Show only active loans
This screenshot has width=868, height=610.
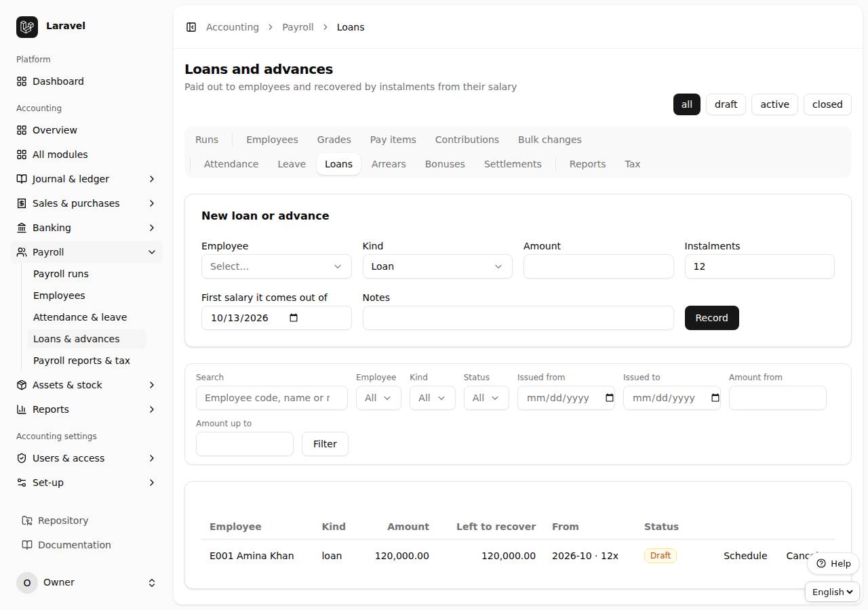pyautogui.click(x=774, y=104)
